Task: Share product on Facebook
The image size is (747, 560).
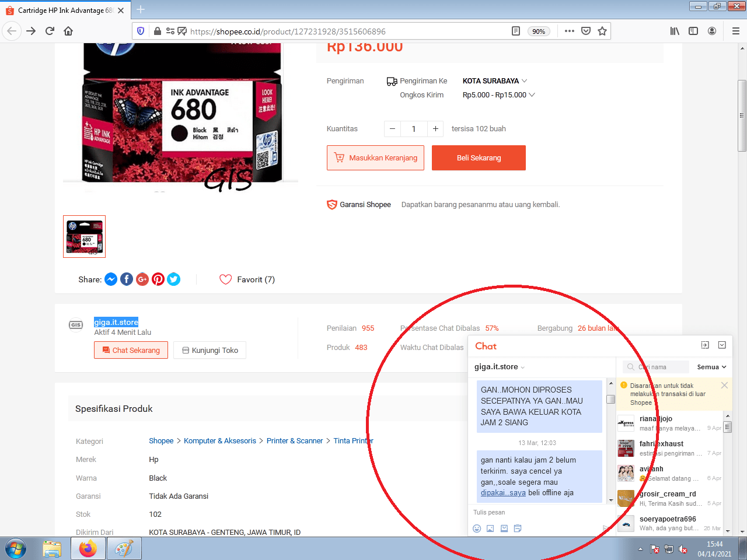Action: pyautogui.click(x=127, y=279)
